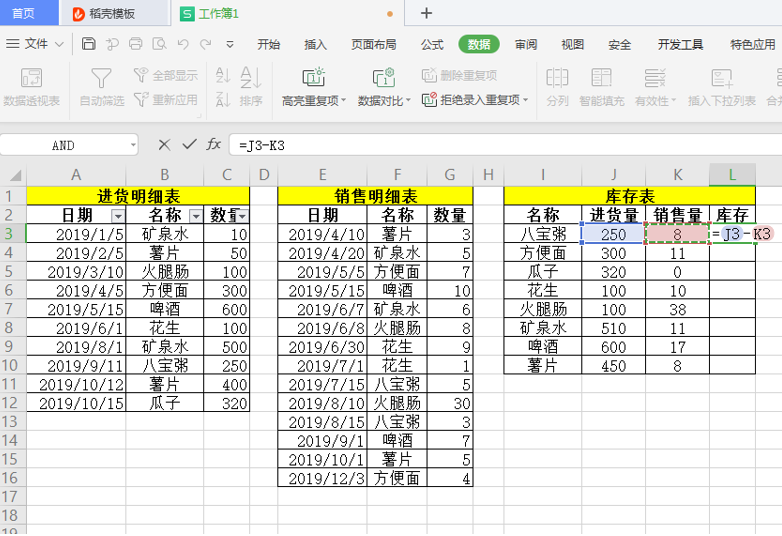The image size is (782, 536).
Task: Open the 名称 filter dropdown in B2
Action: point(196,216)
